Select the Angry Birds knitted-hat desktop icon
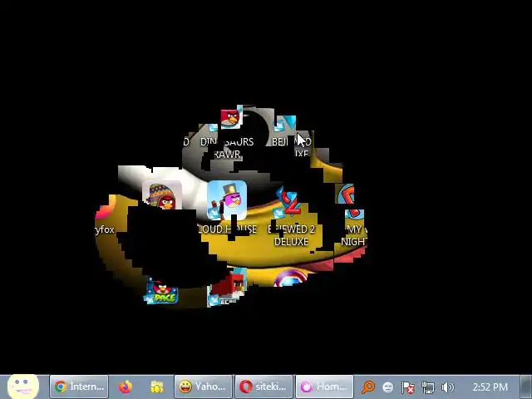Screen dimensions: 532x399 162,196
